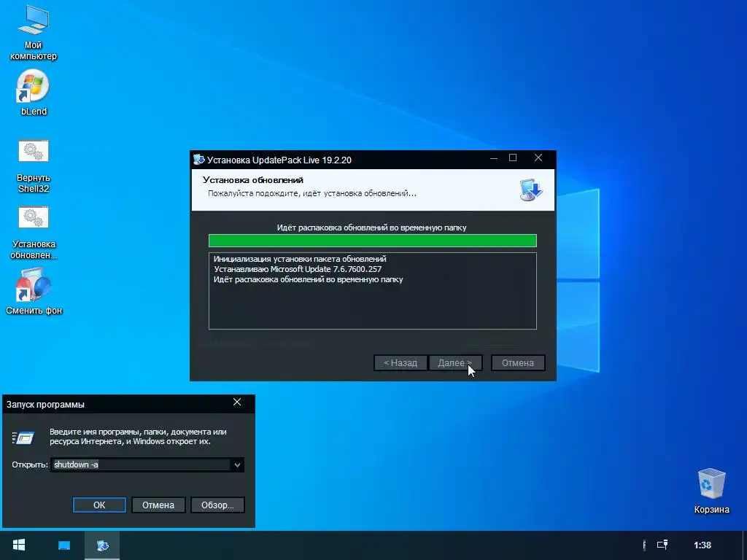Click OK in the Run dialog
747x560 pixels.
(99, 505)
